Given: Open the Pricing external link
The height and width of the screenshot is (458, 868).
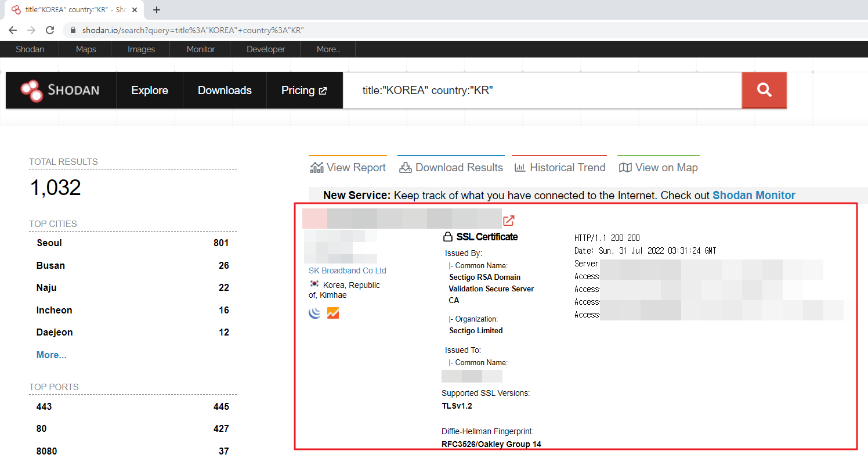Looking at the screenshot, I should [304, 90].
